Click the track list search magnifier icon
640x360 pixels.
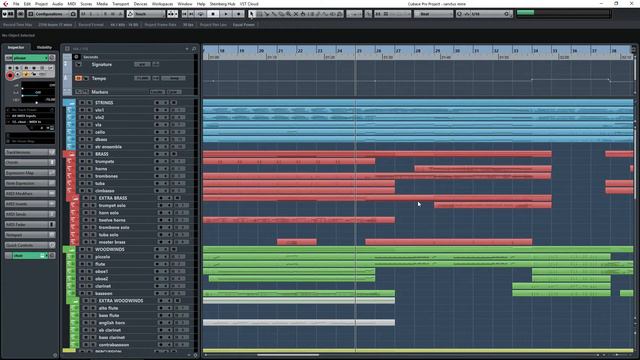194,49
